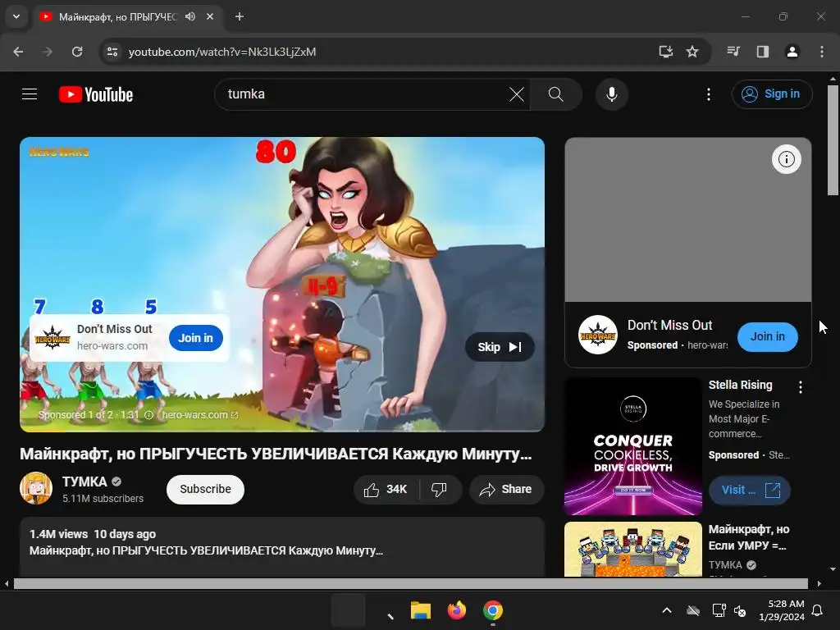Install the app from the address bar icon

pos(666,52)
